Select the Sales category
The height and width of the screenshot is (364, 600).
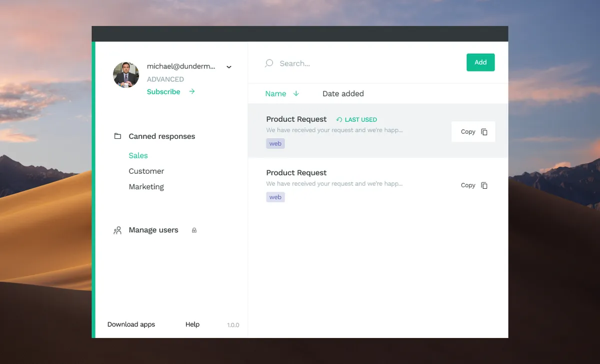click(x=138, y=156)
